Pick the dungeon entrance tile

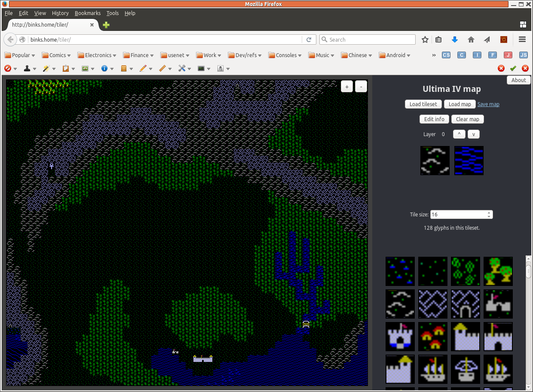click(466, 304)
